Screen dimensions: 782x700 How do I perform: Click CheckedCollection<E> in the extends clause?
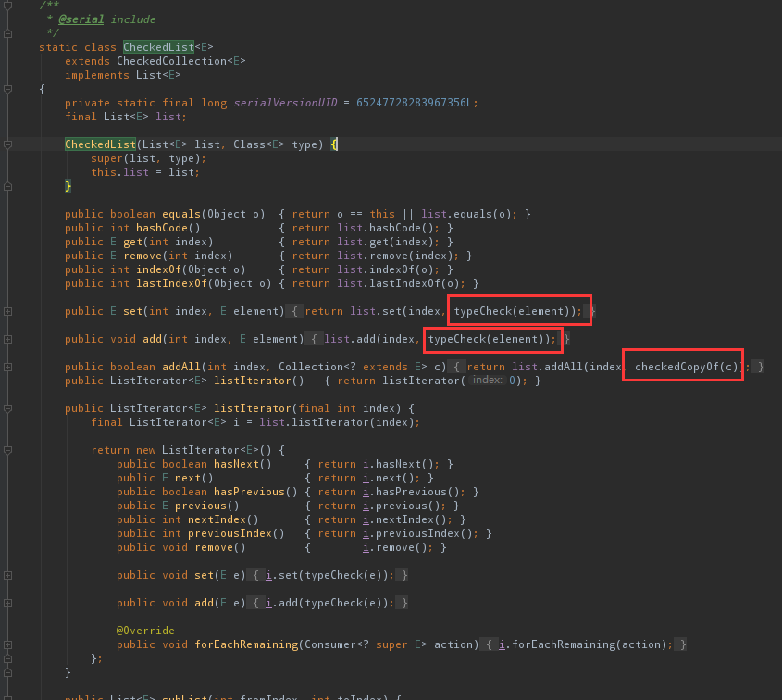click(181, 61)
